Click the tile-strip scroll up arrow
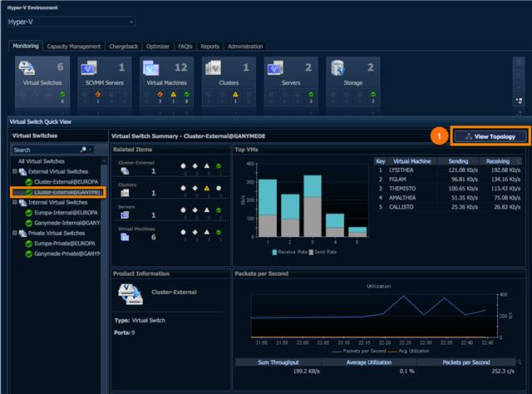The image size is (532, 394). click(519, 74)
